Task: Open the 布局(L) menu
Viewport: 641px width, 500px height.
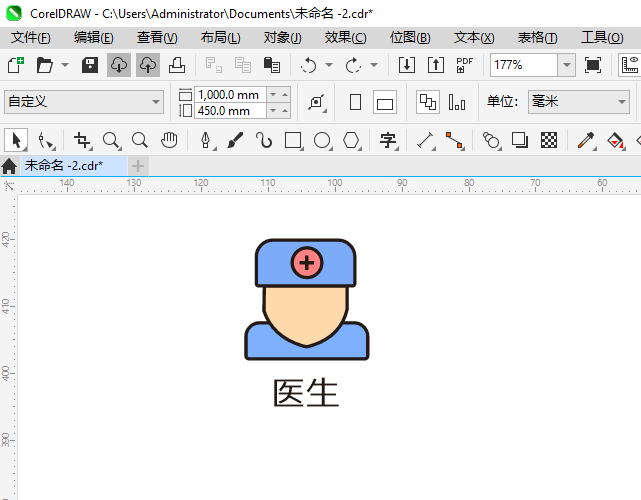Action: (220, 38)
